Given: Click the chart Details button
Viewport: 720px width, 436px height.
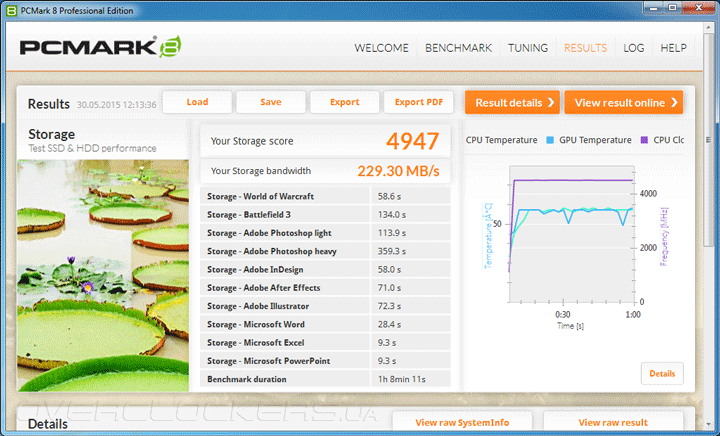Looking at the screenshot, I should [662, 374].
